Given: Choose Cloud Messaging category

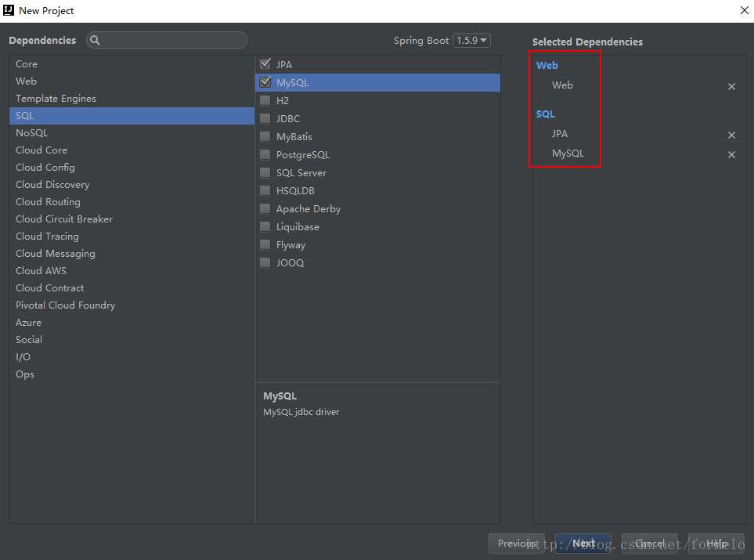Looking at the screenshot, I should [132, 254].
